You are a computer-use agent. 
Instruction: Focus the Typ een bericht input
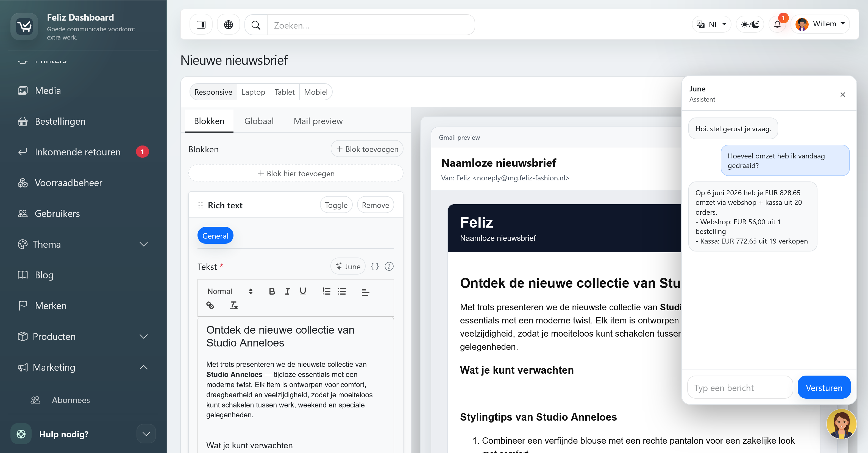(740, 388)
